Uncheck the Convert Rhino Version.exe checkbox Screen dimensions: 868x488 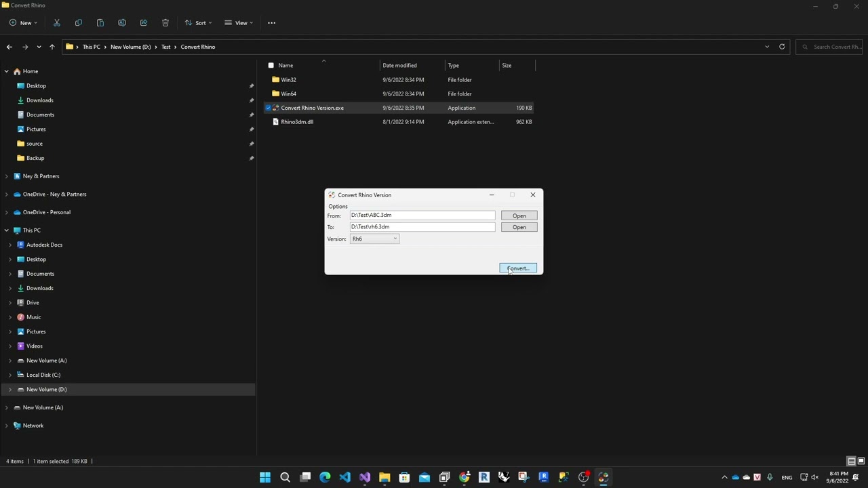tap(269, 108)
